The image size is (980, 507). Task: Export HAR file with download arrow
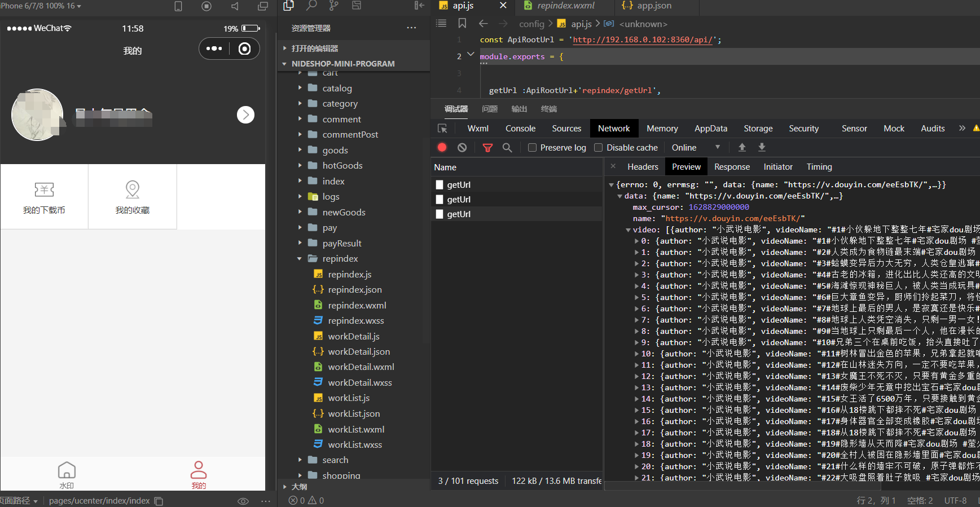point(762,147)
